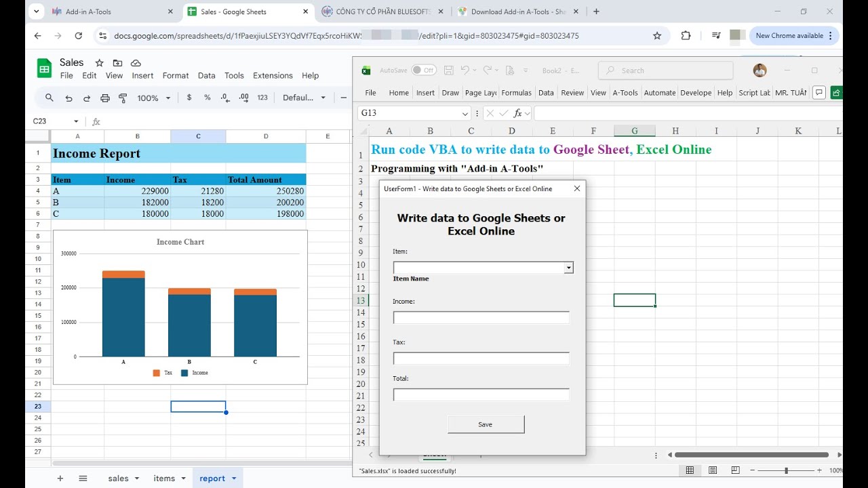The image size is (868, 488).
Task: Click the print icon in Google Sheets
Action: click(x=105, y=98)
